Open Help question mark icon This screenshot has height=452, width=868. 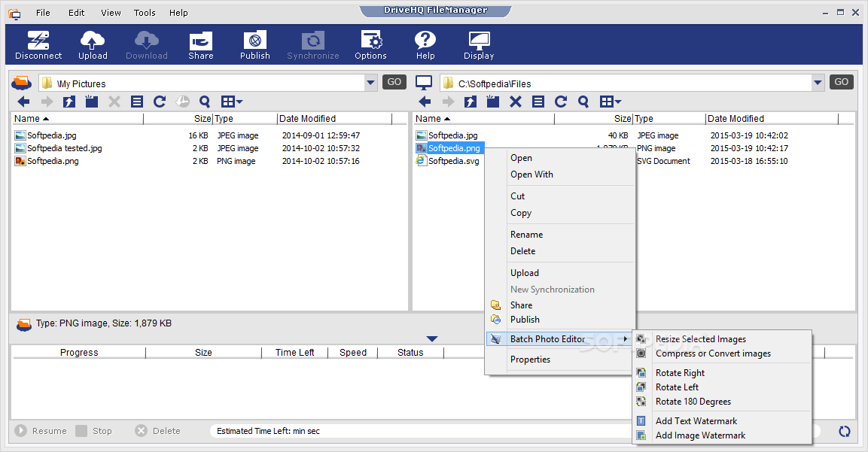point(425,45)
